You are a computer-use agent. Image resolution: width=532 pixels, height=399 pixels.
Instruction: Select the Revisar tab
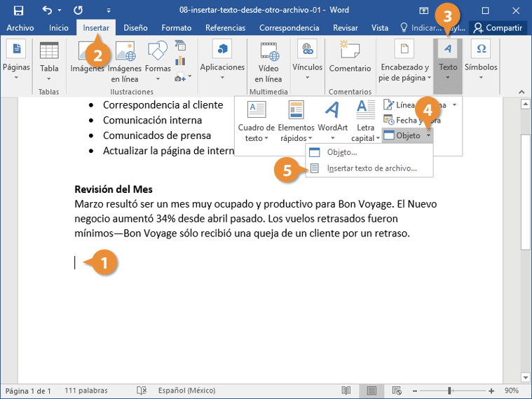(345, 28)
